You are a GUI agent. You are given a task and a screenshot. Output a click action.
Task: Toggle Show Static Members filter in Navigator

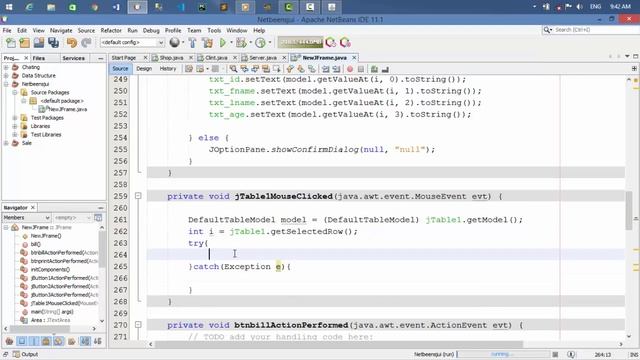coord(34,341)
